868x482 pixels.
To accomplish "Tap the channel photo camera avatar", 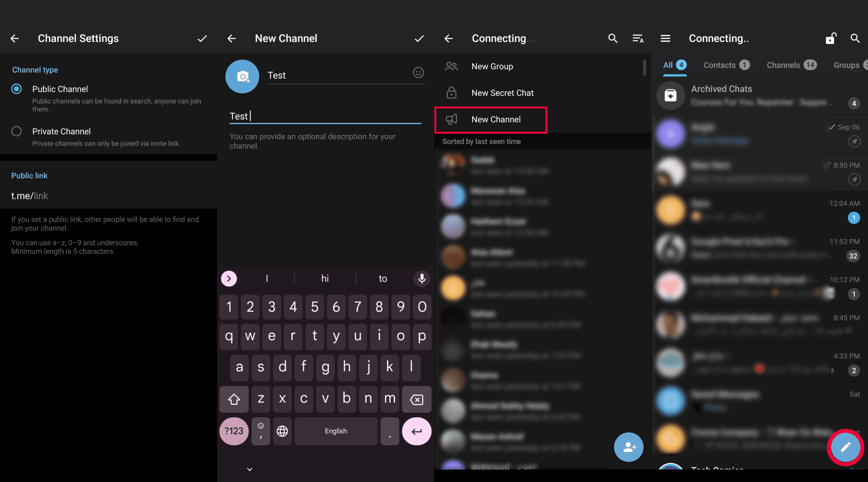I will tap(242, 76).
